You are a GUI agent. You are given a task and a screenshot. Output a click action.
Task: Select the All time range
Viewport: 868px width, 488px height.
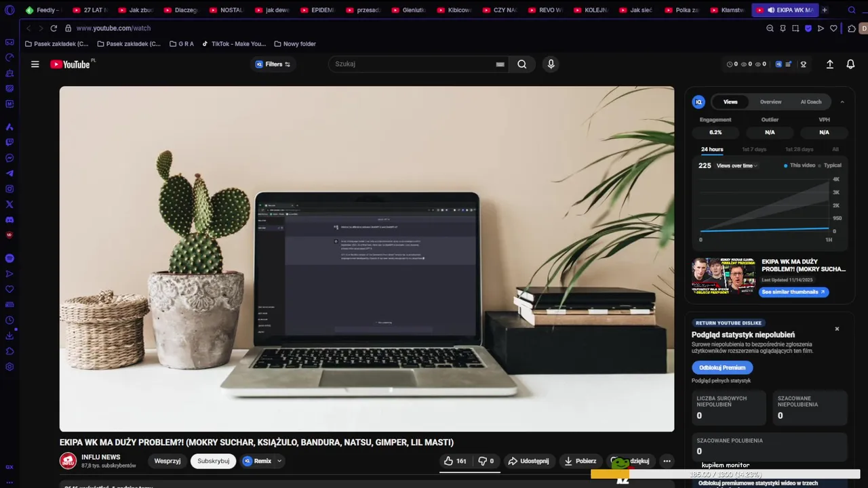[x=835, y=149]
